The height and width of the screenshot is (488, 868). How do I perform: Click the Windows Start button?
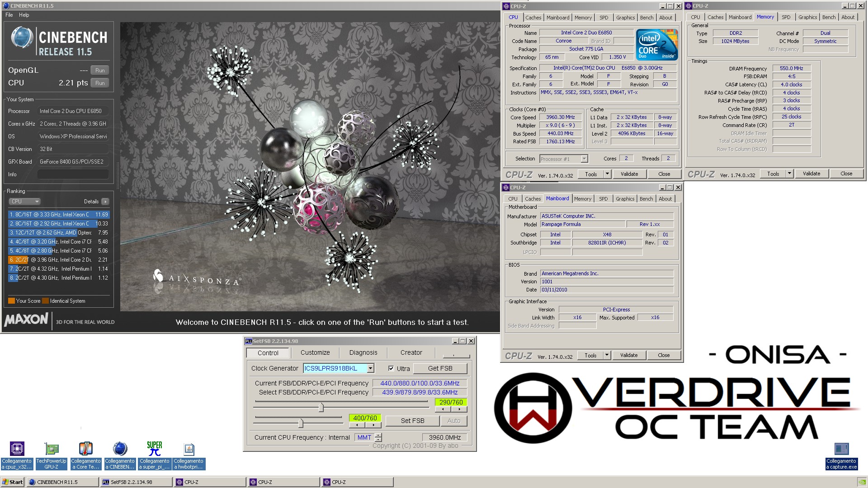click(13, 482)
